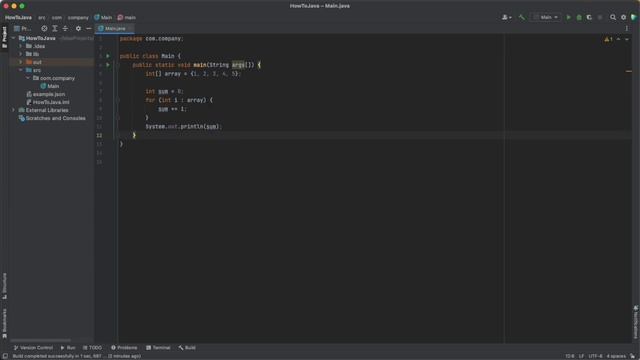Screen dimensions: 640x360
Task: Open the Build tool window tab
Action: [187, 348]
